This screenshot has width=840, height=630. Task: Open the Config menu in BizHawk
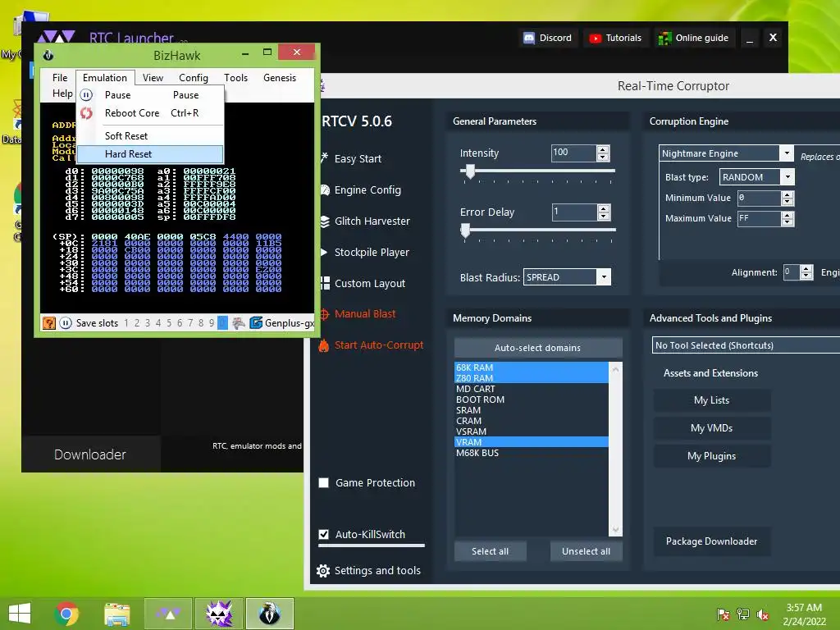[194, 78]
